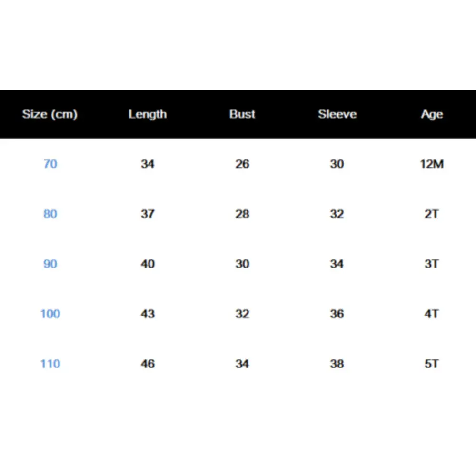Image resolution: width=476 pixels, height=476 pixels.
Task: Click sleeve value 36 in size 100 row
Action: tap(337, 314)
